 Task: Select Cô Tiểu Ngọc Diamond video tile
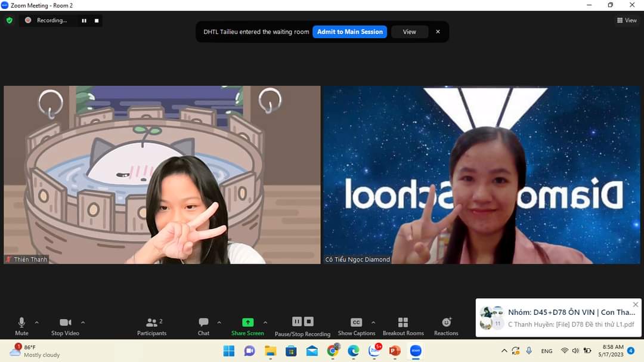pos(482,175)
